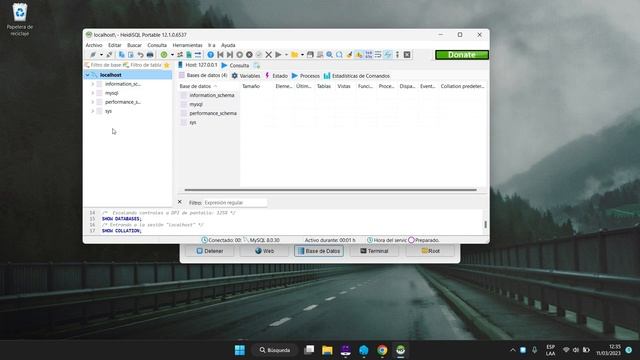Go to last row toolbar icon

tap(230, 55)
